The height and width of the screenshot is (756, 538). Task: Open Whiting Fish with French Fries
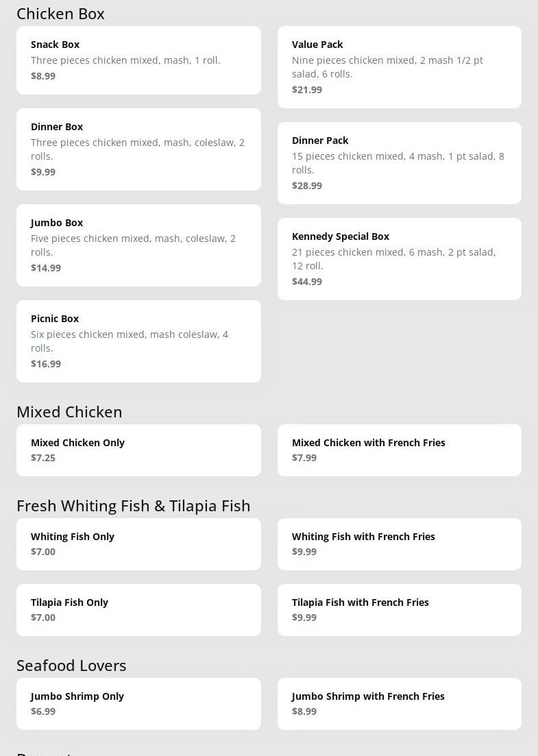400,544
